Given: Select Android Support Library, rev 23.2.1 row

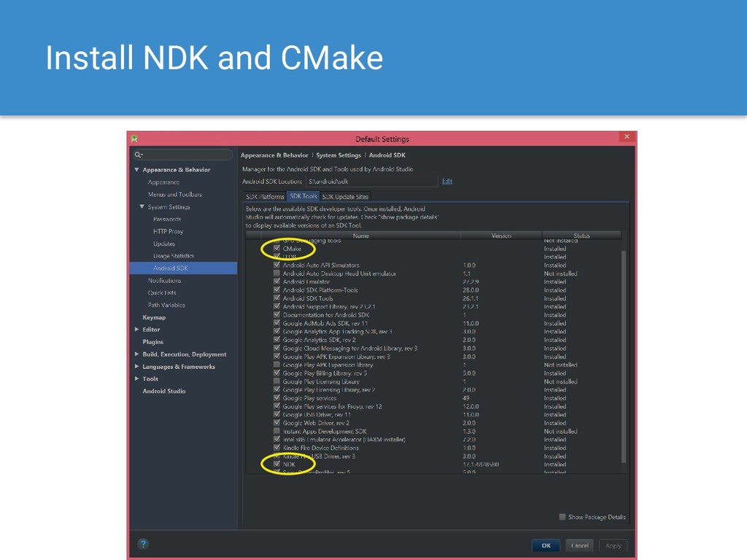Looking at the screenshot, I should tap(433, 307).
